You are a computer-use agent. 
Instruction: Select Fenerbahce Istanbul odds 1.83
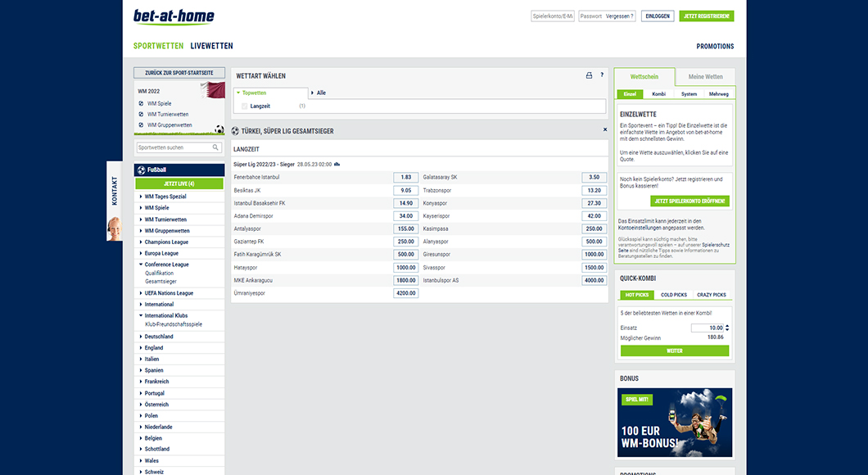406,177
